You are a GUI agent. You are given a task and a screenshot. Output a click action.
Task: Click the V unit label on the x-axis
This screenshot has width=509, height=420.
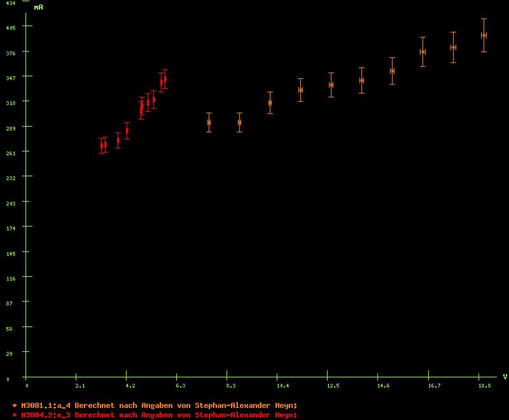click(505, 377)
